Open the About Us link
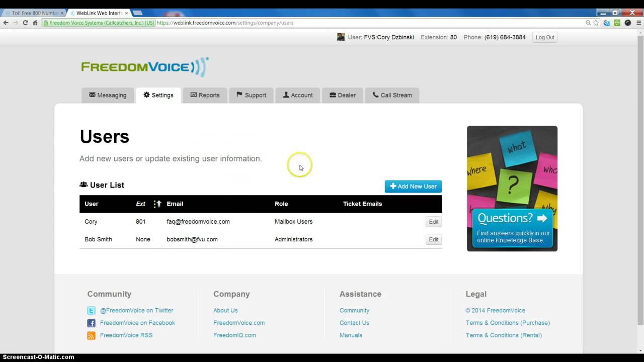 pos(225,311)
